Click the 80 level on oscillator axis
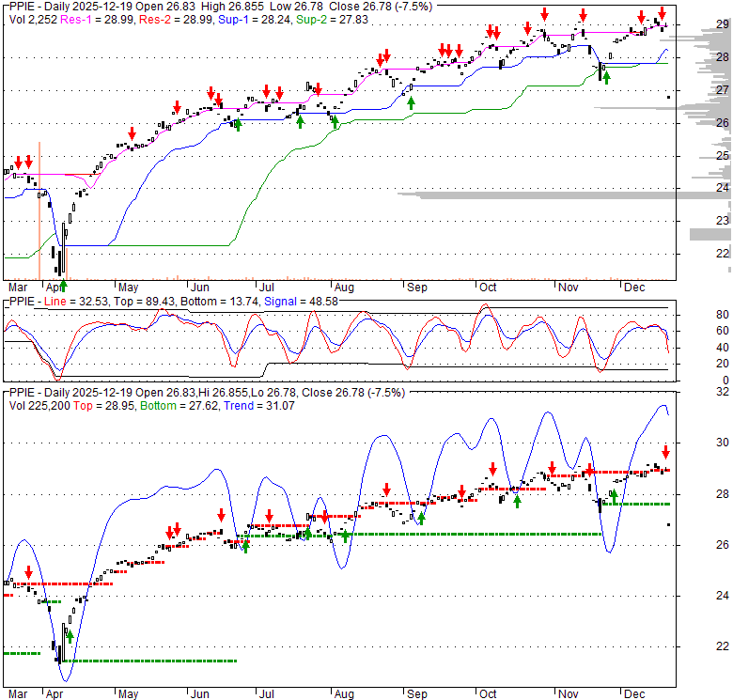This screenshot has width=733, height=700. [696, 314]
